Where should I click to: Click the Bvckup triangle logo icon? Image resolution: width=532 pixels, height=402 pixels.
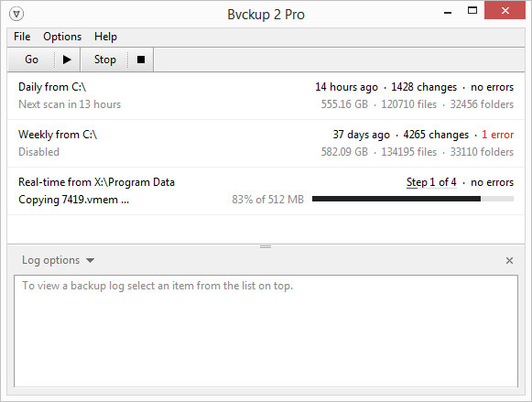click(x=16, y=15)
